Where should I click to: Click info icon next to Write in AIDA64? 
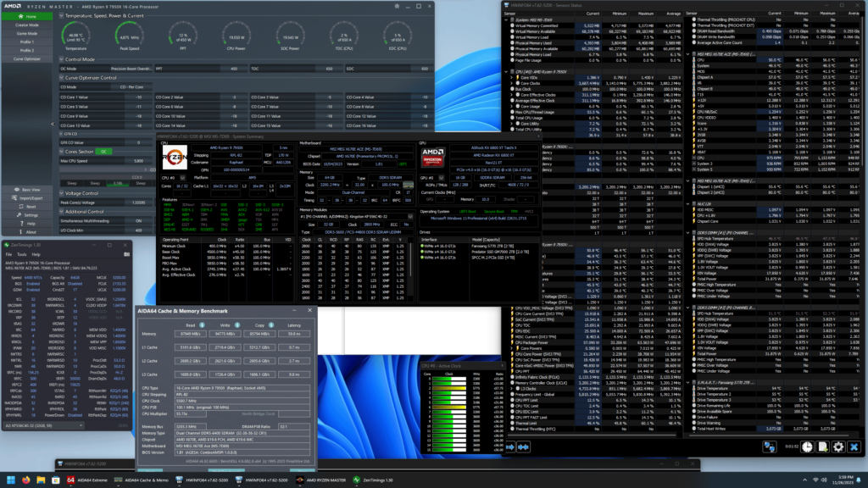237,325
